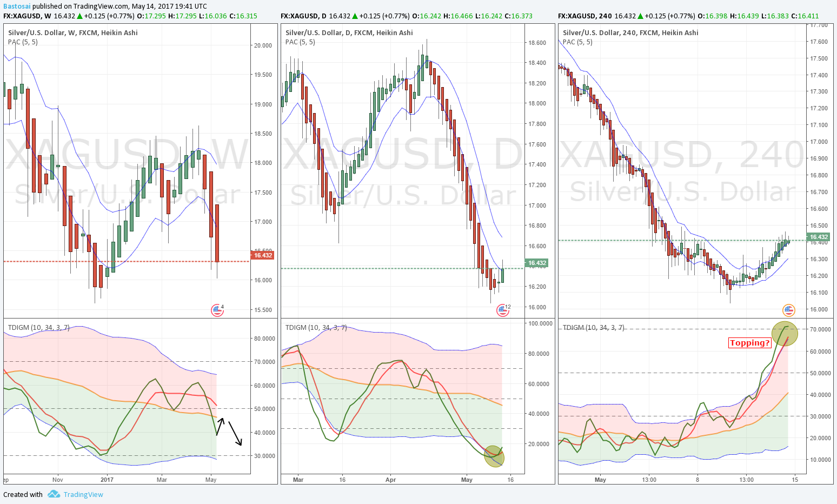Click TDIGM (10, 34, 3, 7) label on 240 pane
The width and height of the screenshot is (837, 504).
click(x=594, y=327)
